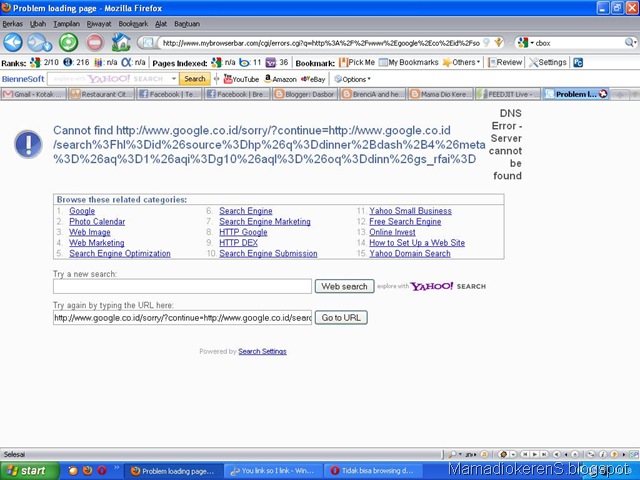Open the search engine selector next to cbox

525,42
